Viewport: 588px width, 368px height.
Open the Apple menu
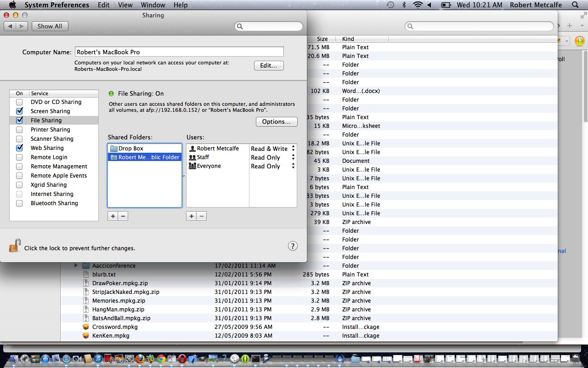pos(12,5)
